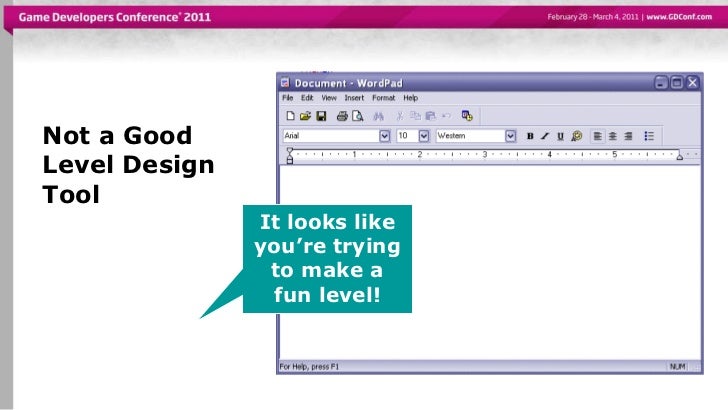Click the Date/Time insert icon
The image size is (728, 410).
(x=467, y=116)
